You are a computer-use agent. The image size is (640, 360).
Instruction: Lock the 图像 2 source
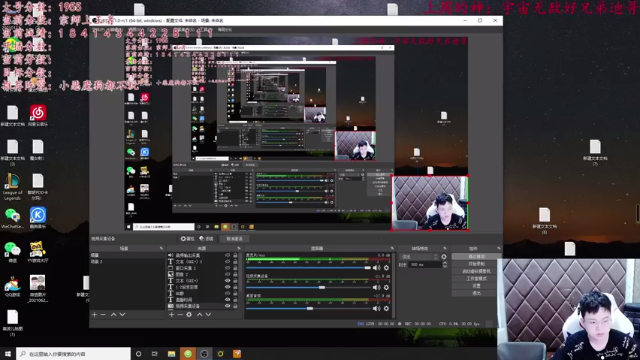tap(235, 274)
